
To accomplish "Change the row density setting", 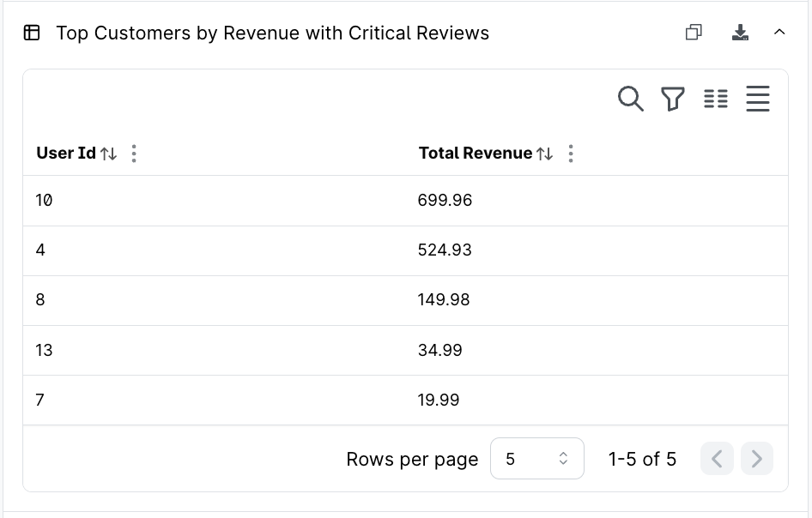I will [x=758, y=99].
